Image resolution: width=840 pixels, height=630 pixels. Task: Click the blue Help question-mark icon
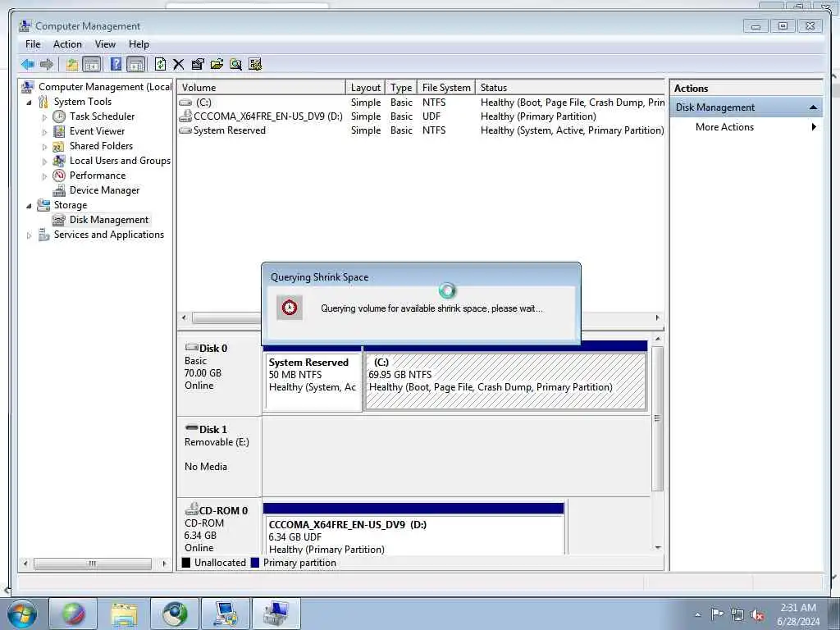coord(116,64)
